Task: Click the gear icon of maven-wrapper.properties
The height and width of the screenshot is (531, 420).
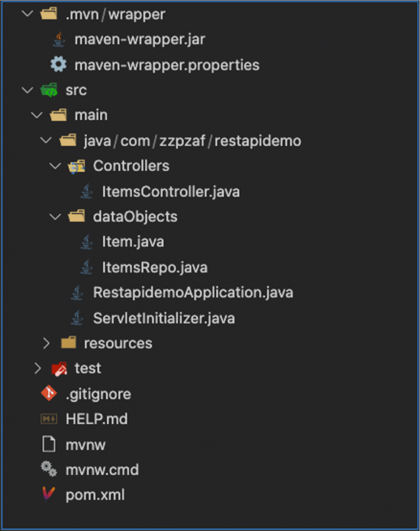Action: tap(58, 64)
